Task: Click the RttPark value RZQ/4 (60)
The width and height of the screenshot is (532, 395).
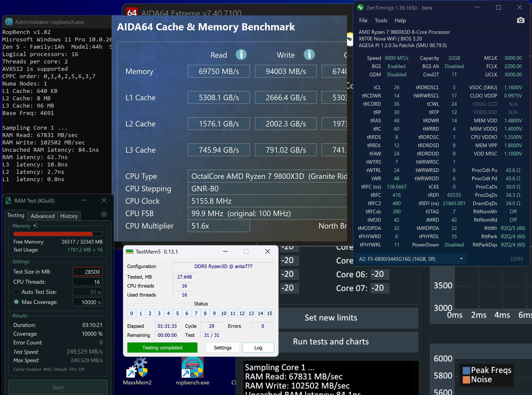Action: [513, 236]
